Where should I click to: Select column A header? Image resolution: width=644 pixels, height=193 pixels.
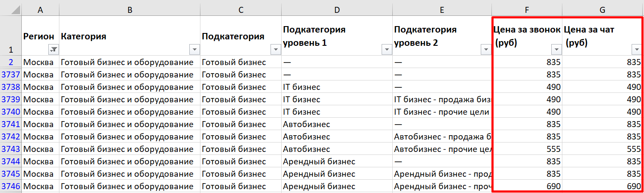pos(40,10)
